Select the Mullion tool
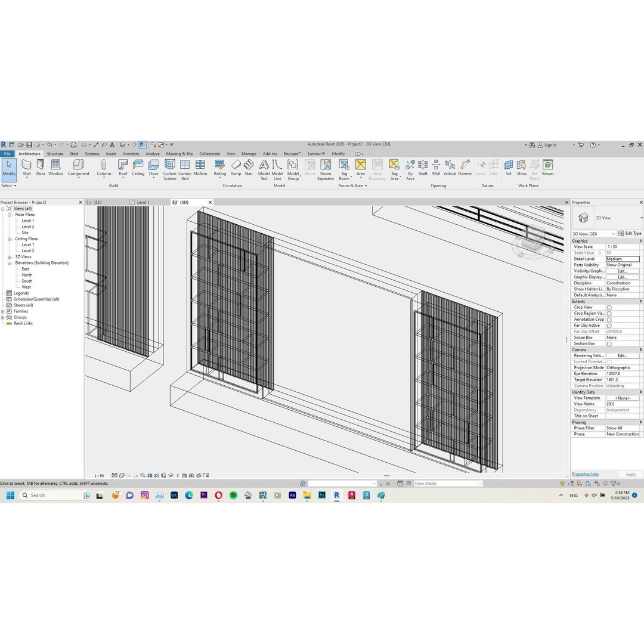 click(200, 168)
